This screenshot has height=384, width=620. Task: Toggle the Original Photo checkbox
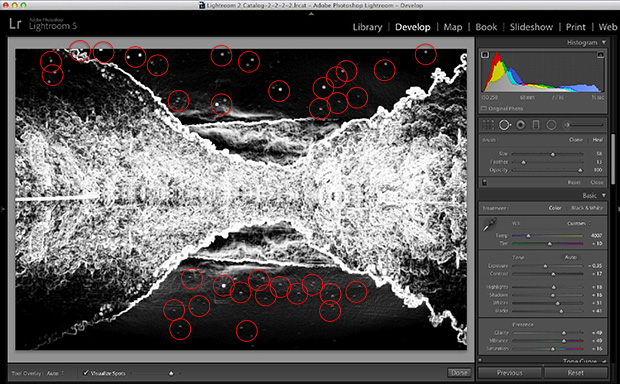[x=484, y=108]
